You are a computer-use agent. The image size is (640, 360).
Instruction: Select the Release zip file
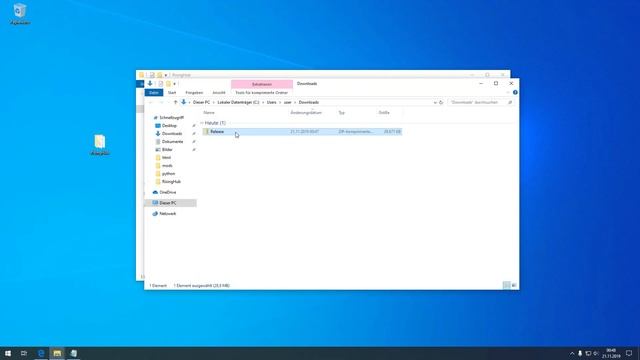point(302,132)
